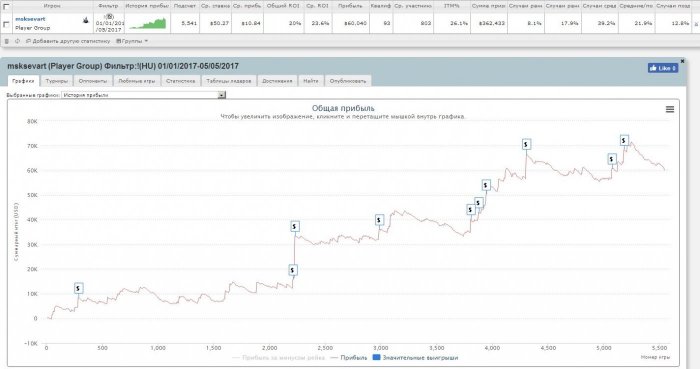Click the green profit history sparkline thumbnail
The image size is (700, 369).
tap(147, 24)
